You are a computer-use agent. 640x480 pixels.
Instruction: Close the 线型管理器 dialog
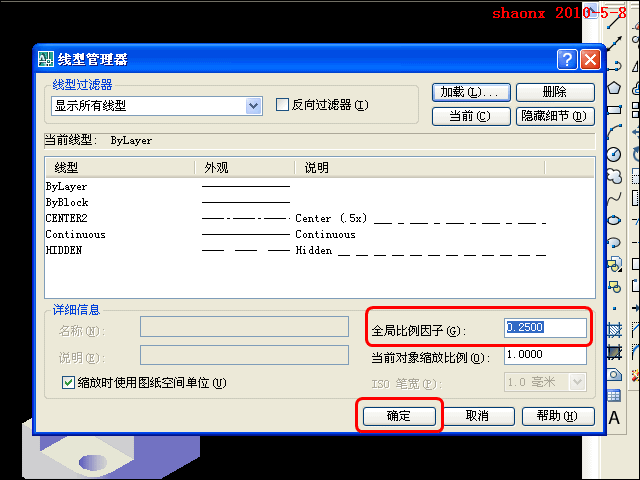click(x=590, y=60)
